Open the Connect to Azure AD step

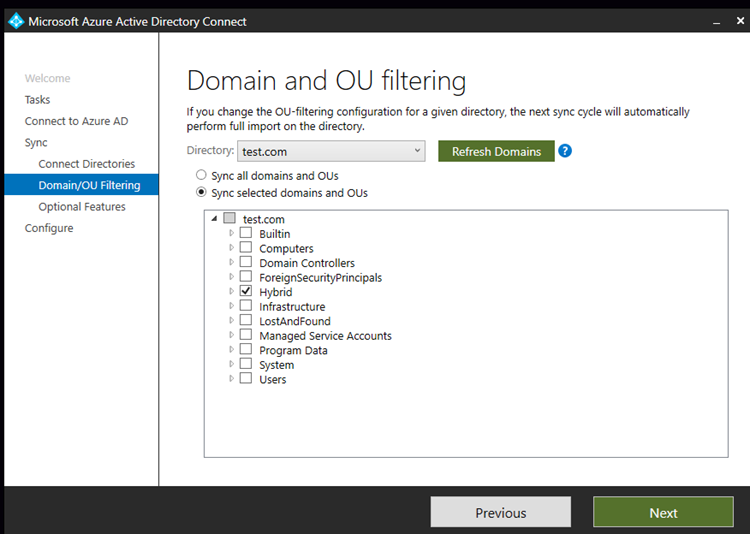coord(77,121)
